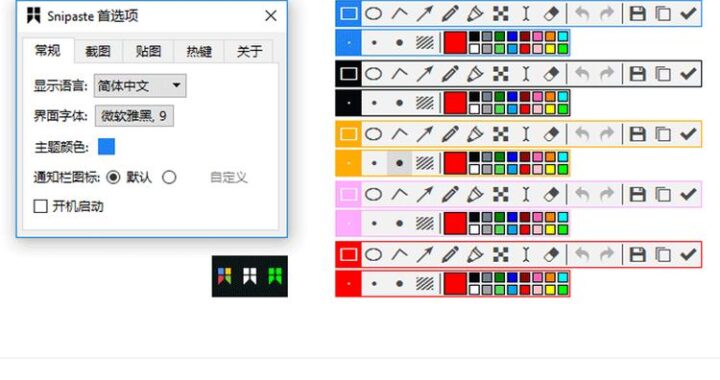Select rectangle tool in blue toolbar
This screenshot has height=380, width=720.
pyautogui.click(x=349, y=13)
